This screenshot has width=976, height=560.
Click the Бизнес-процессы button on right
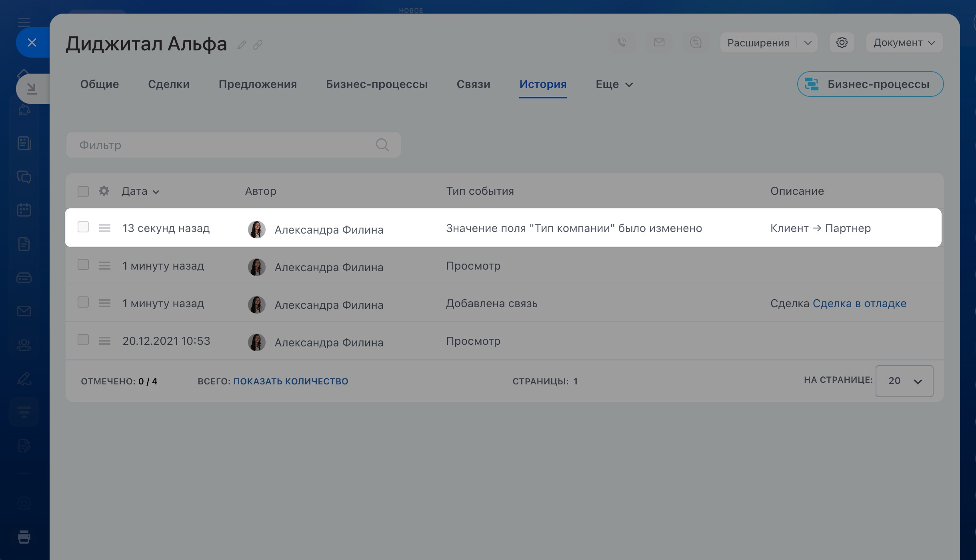pos(870,84)
